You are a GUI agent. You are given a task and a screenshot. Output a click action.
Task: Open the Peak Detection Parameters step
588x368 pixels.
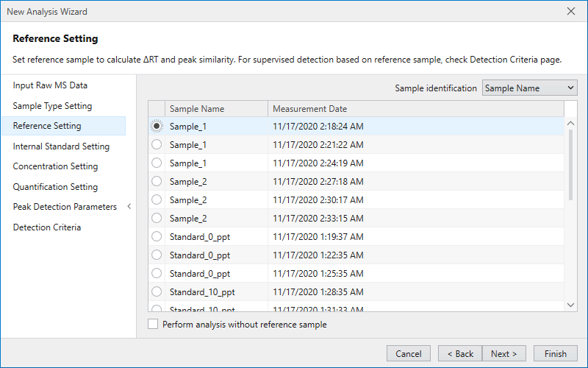(x=65, y=207)
